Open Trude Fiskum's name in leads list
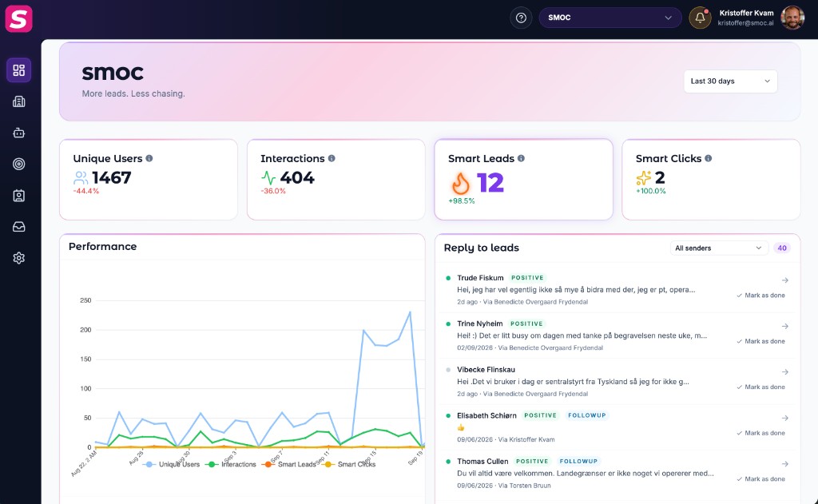Image resolution: width=818 pixels, height=504 pixels. [x=480, y=278]
